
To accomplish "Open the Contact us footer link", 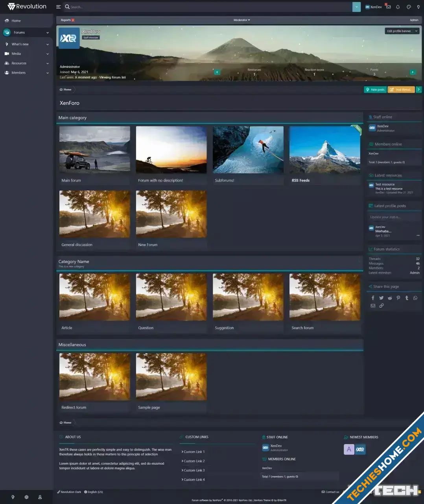I will pyautogui.click(x=330, y=492).
